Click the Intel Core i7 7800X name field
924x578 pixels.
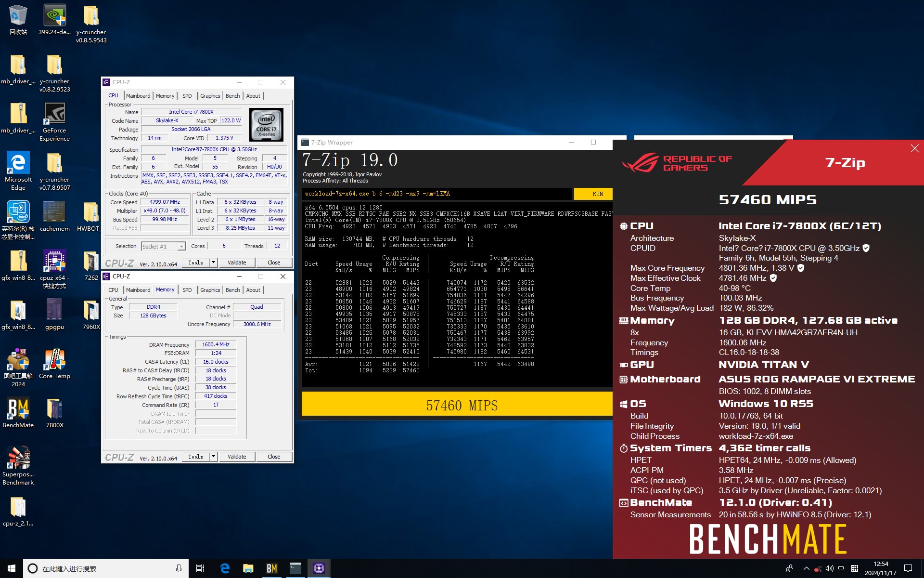191,112
